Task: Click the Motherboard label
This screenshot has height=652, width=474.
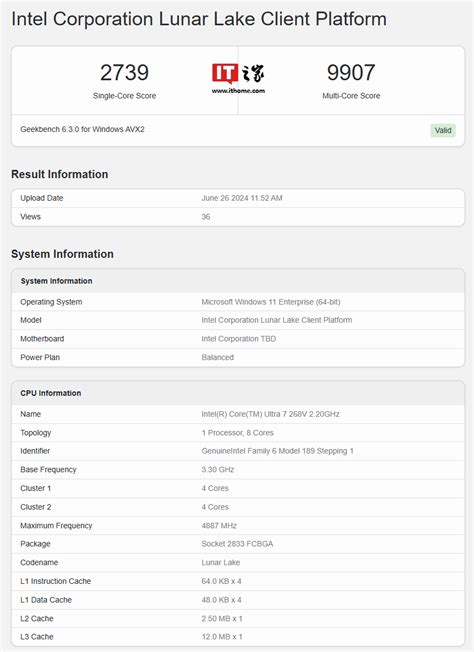Action: (x=42, y=339)
